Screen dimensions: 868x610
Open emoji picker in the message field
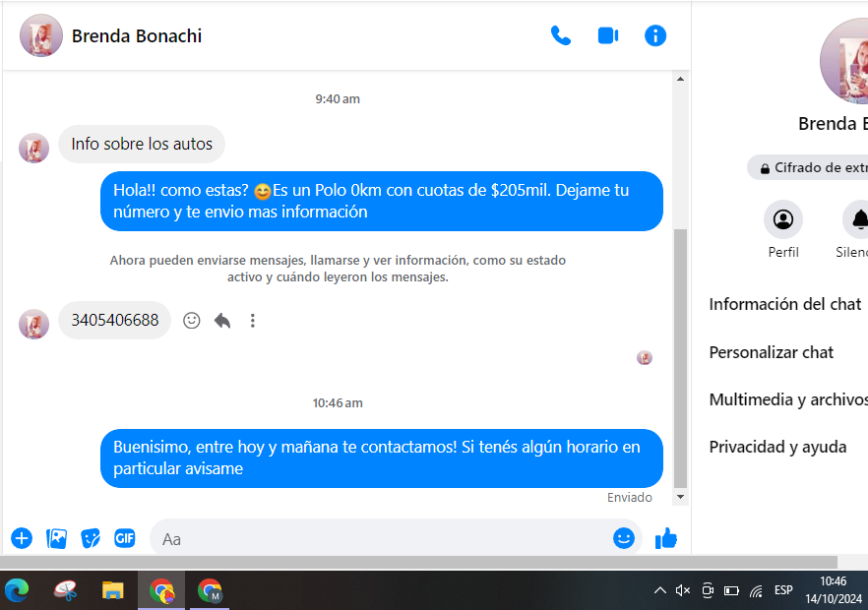tap(623, 538)
